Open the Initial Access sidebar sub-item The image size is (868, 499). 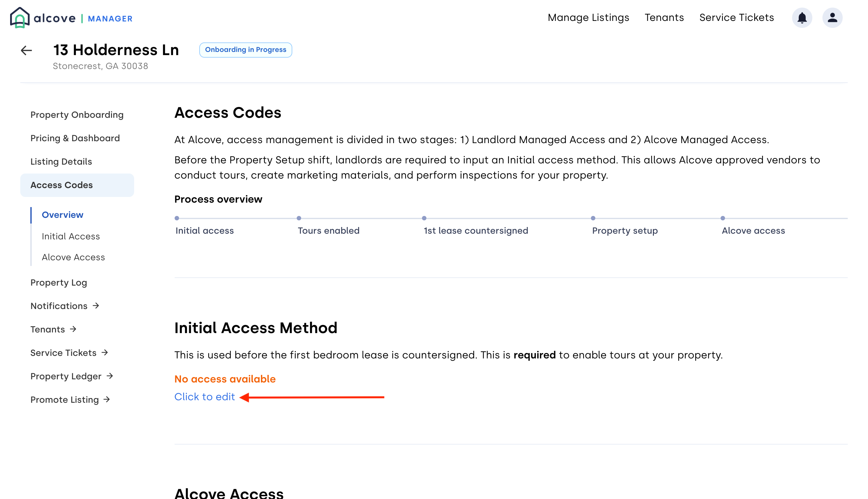pos(71,237)
